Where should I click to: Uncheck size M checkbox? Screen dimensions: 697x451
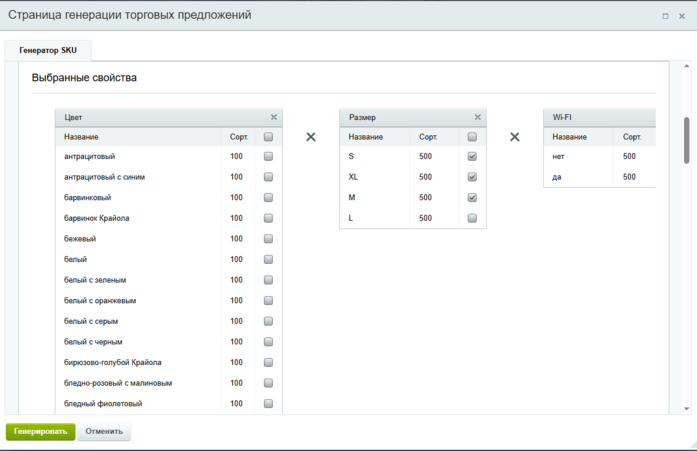pyautogui.click(x=473, y=197)
